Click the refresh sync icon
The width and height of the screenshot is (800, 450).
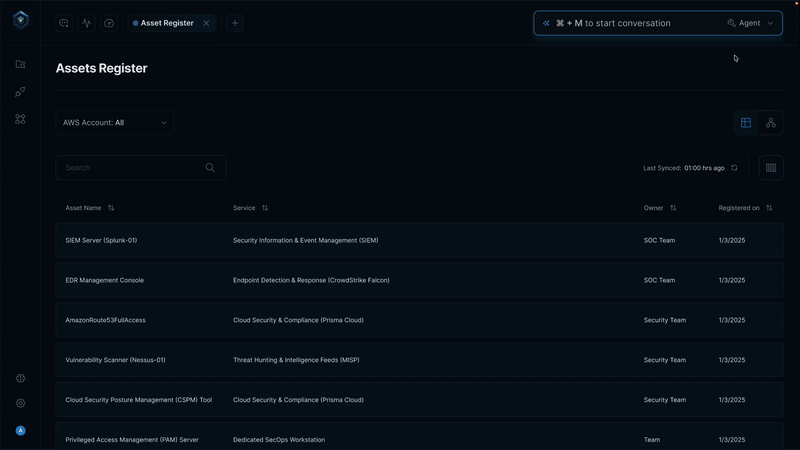735,168
